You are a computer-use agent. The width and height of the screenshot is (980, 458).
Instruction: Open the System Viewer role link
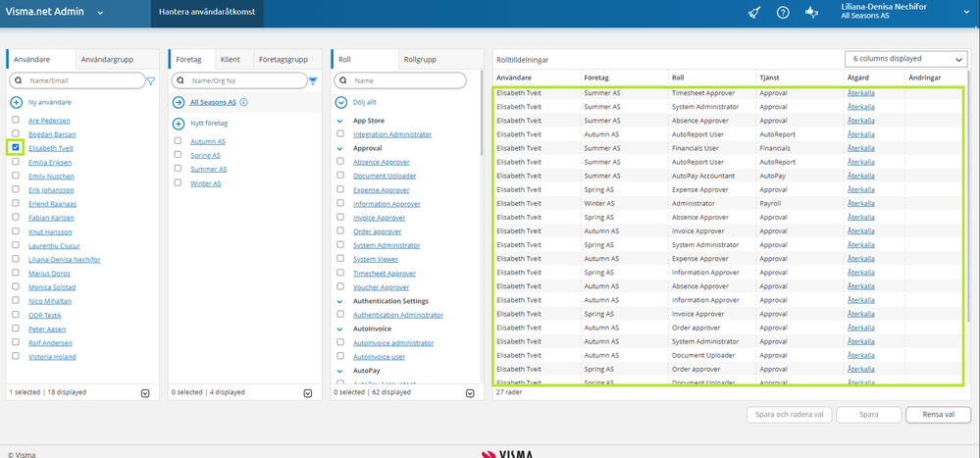[376, 259]
